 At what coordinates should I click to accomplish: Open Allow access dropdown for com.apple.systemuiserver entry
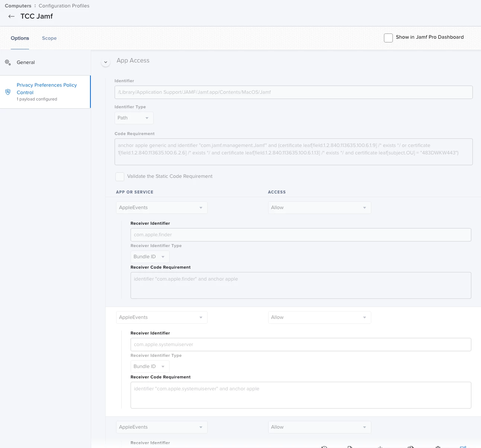pyautogui.click(x=320, y=317)
